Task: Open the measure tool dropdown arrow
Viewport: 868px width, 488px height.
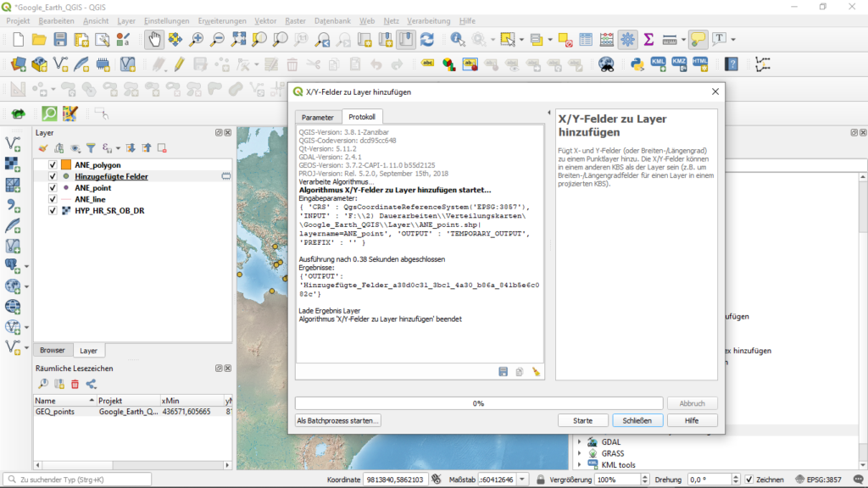Action: [x=682, y=40]
